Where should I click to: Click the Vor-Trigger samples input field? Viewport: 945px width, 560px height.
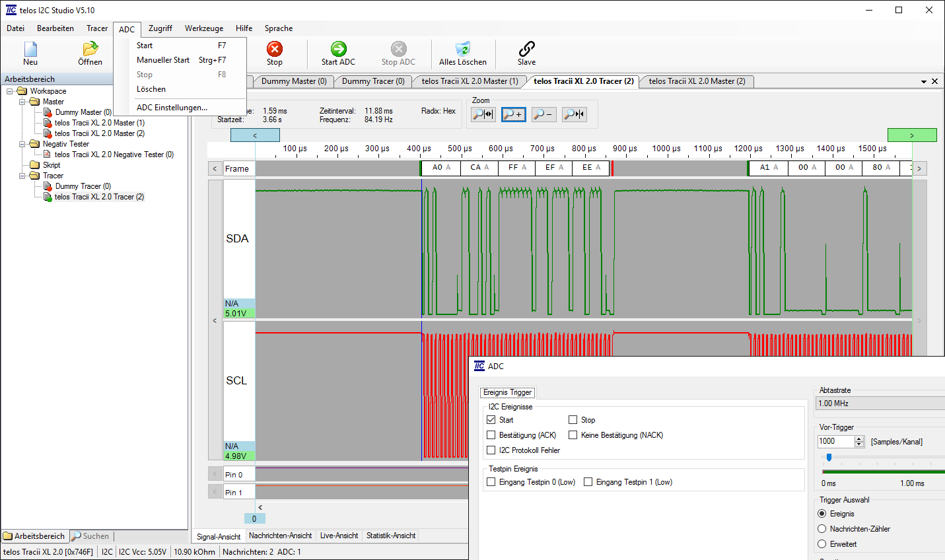(835, 442)
